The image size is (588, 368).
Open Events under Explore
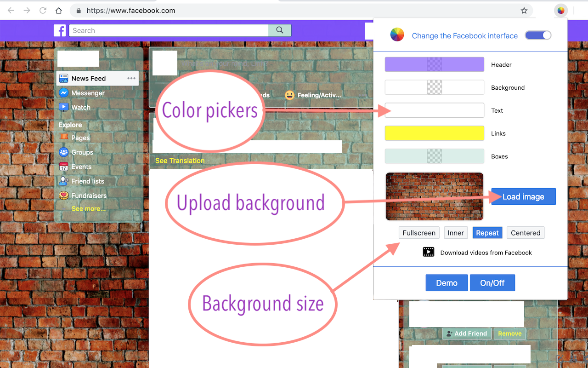(81, 167)
